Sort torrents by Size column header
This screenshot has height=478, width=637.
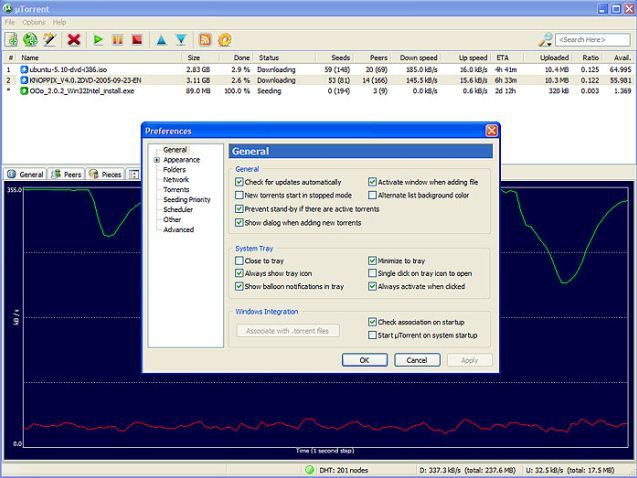[199, 58]
